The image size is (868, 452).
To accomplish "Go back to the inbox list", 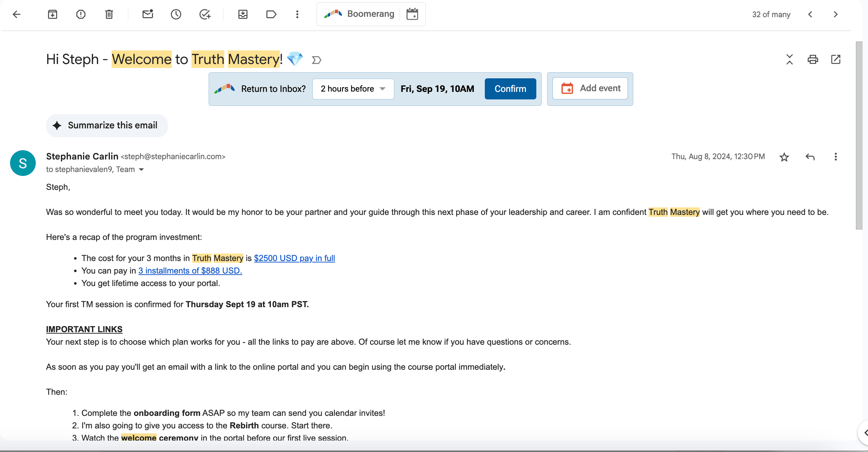I will (x=16, y=14).
